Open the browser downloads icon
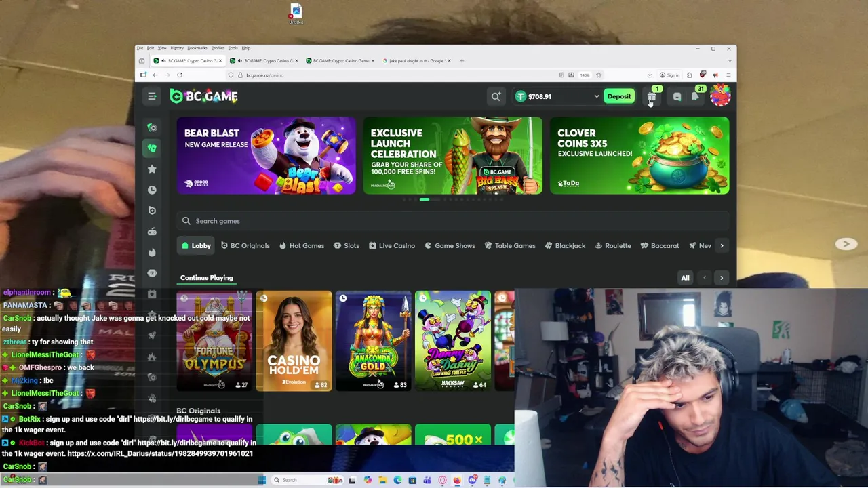 pos(650,75)
